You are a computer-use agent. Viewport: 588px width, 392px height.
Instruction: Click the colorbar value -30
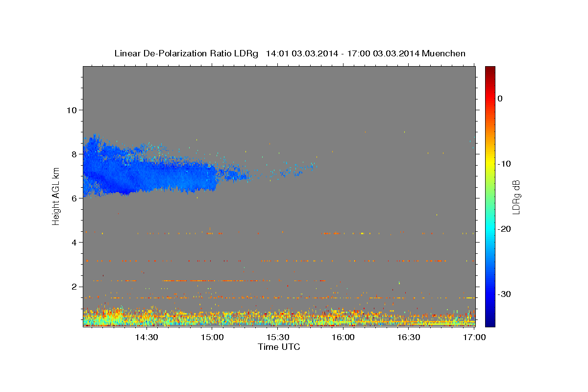(504, 294)
